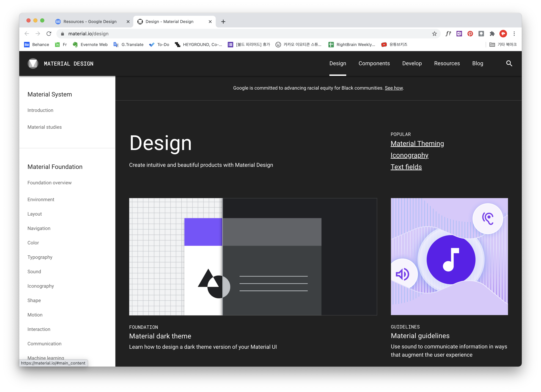Viewport: 541px width, 392px height.
Task: Go to the Blog navigation item
Action: point(478,64)
